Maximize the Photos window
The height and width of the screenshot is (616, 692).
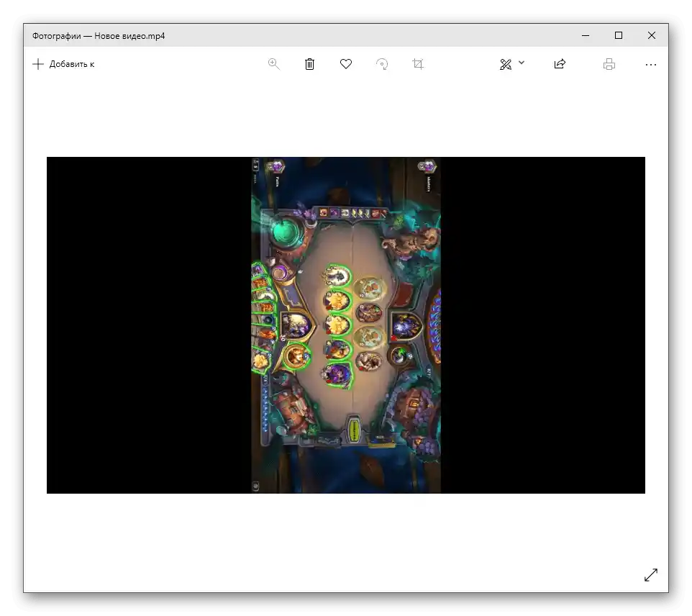tap(619, 35)
